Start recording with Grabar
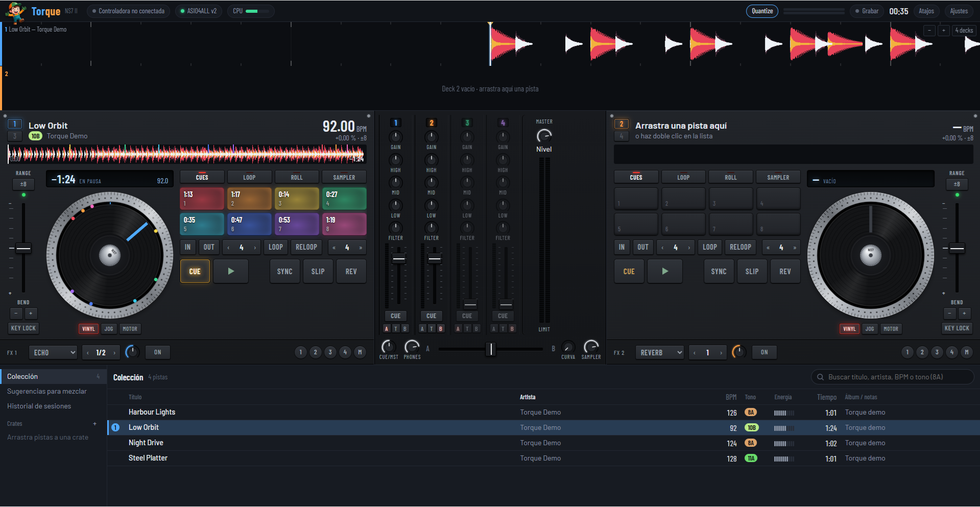This screenshot has width=980, height=507. point(866,11)
